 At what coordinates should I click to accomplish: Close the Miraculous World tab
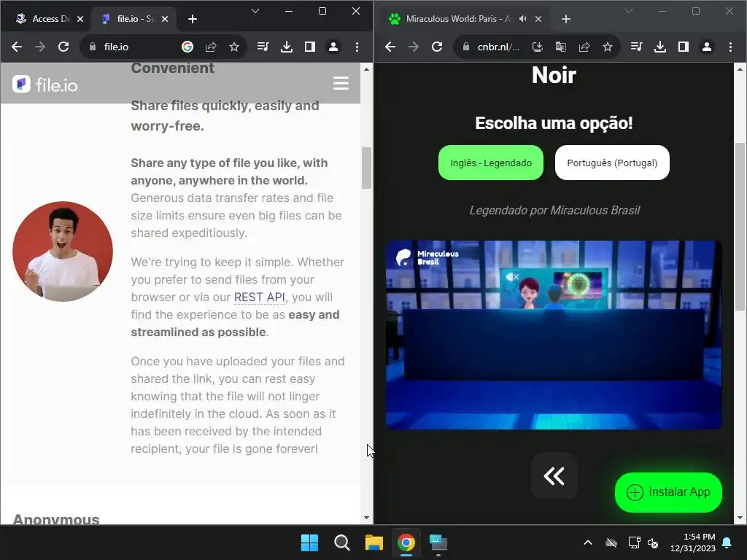[538, 19]
